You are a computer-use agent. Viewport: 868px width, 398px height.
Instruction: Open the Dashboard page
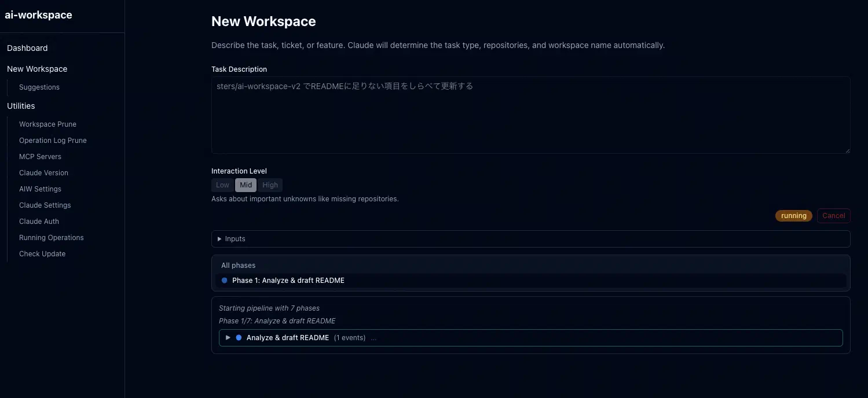pyautogui.click(x=27, y=48)
